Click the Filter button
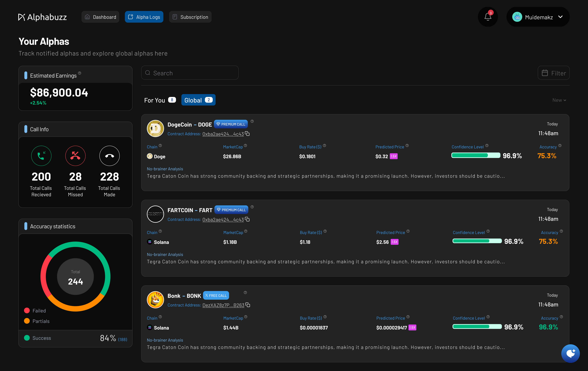Viewport: 588px width, 371px height. pos(554,73)
